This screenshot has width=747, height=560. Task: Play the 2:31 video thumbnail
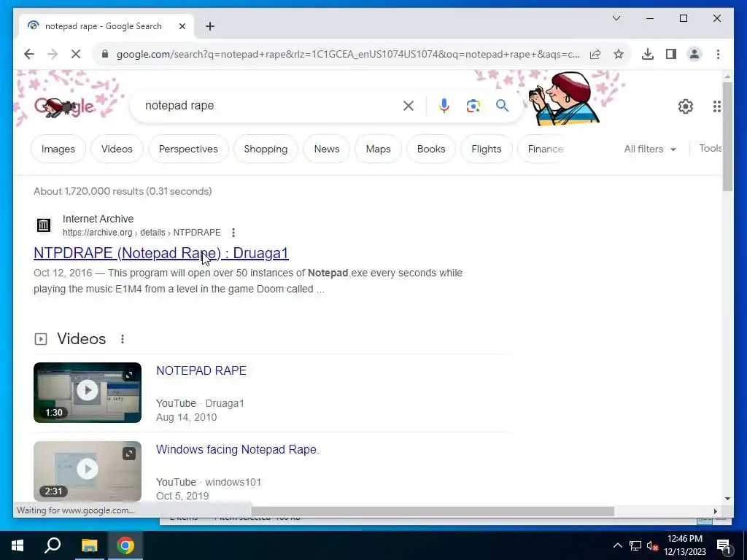[x=88, y=472]
